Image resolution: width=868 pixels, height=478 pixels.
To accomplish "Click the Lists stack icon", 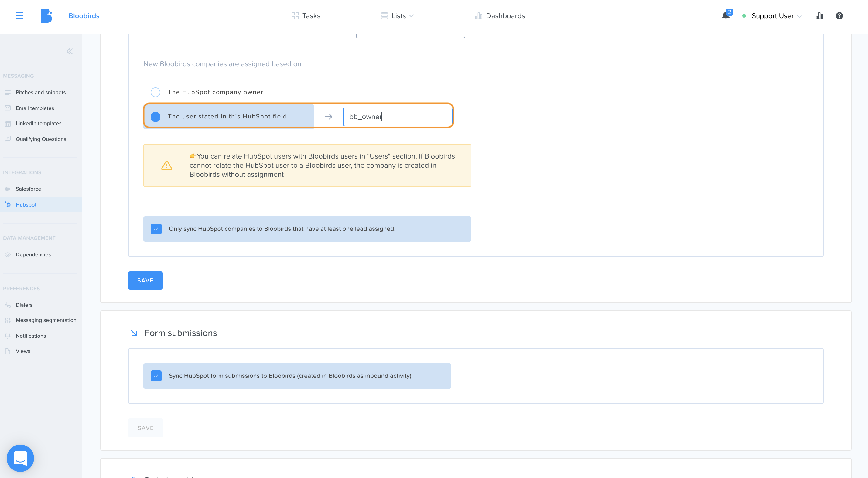I will click(384, 16).
